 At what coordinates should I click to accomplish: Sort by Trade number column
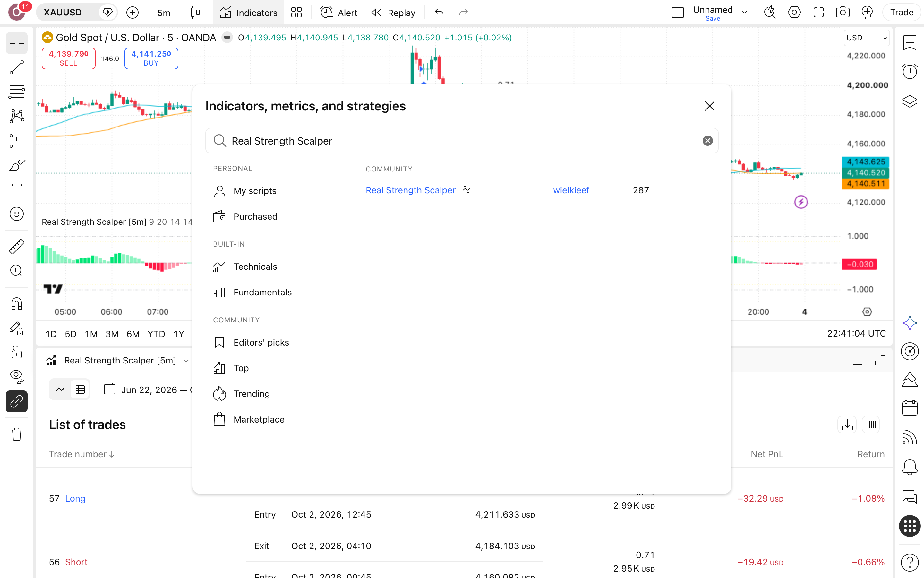tap(81, 454)
